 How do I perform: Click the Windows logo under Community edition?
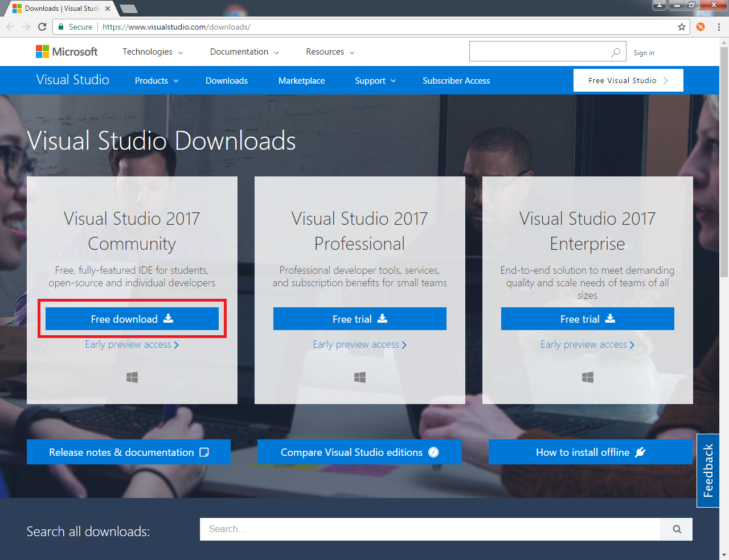pos(132,377)
